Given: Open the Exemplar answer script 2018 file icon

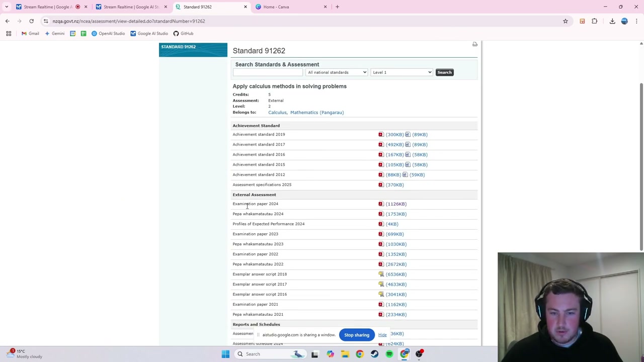Looking at the screenshot, I should 381,274.
